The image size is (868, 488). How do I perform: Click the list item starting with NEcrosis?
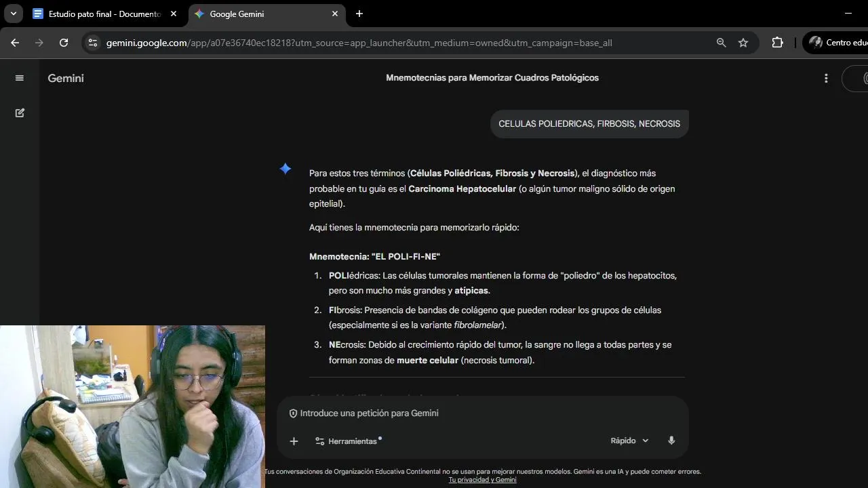click(x=500, y=352)
